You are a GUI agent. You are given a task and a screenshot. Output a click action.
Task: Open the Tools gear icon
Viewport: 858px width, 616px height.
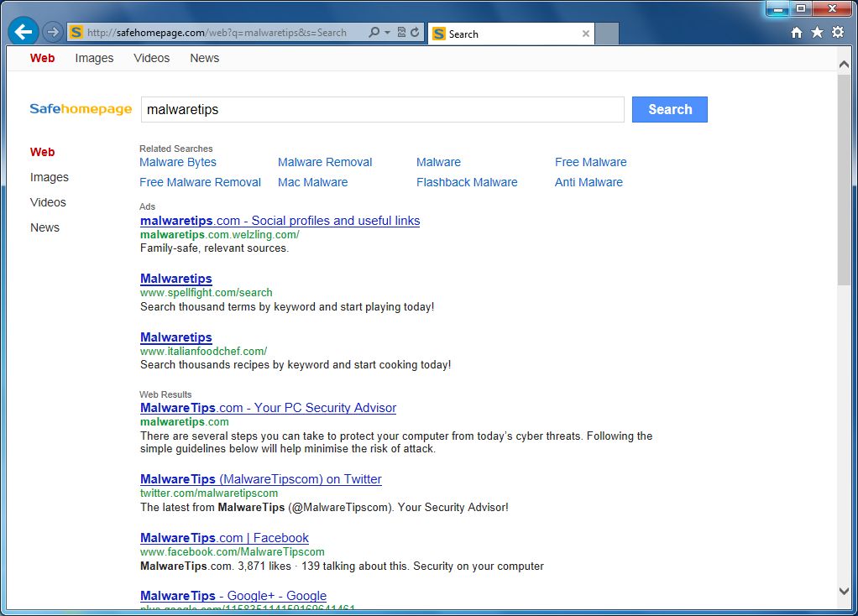point(838,33)
